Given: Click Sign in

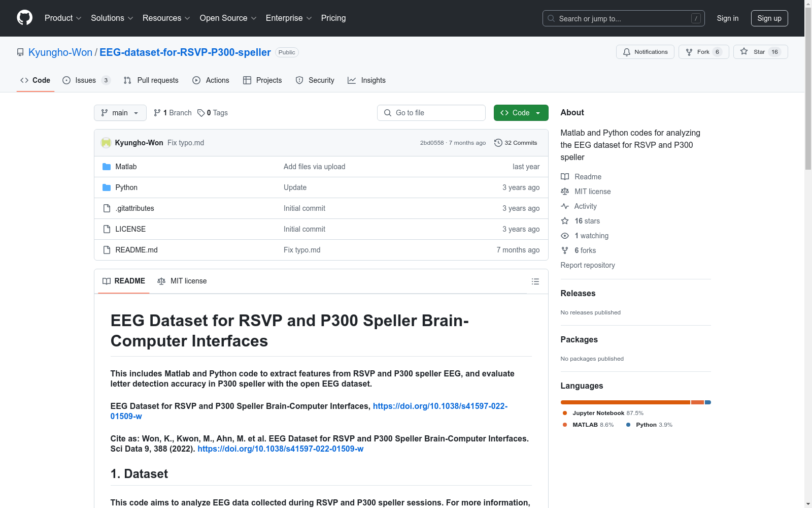Looking at the screenshot, I should (x=727, y=18).
